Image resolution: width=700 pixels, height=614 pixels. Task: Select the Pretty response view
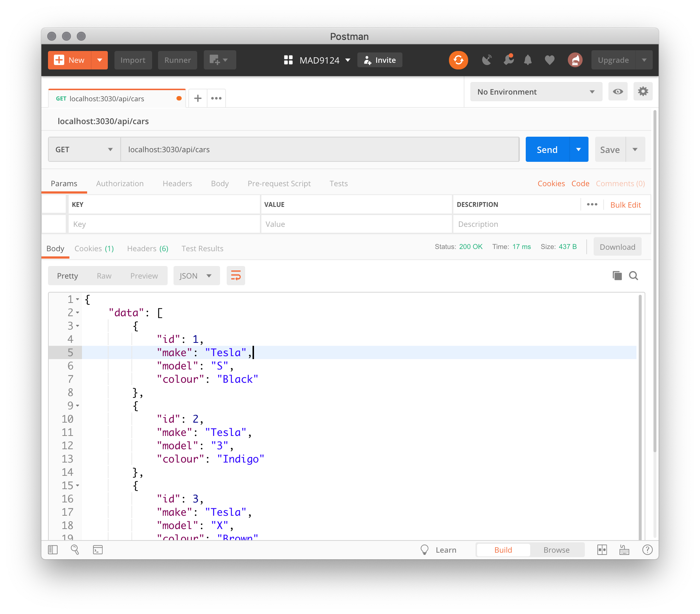68,276
